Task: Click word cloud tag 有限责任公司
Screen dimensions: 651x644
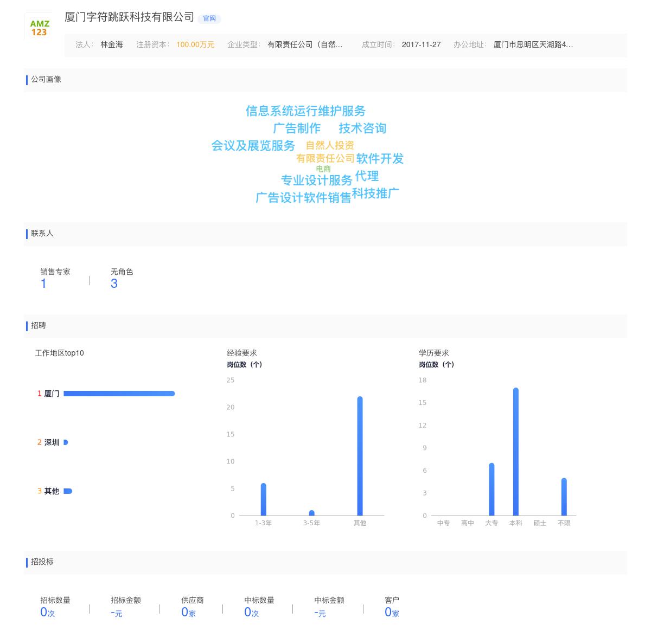Action: 325,158
